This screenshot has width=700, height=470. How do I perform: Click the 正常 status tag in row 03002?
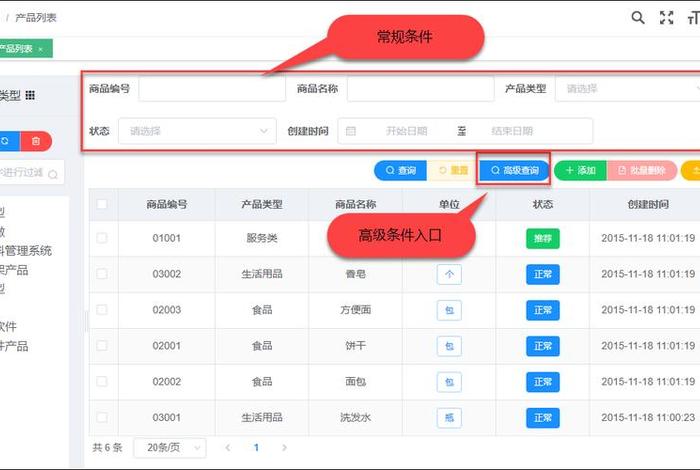[543, 274]
